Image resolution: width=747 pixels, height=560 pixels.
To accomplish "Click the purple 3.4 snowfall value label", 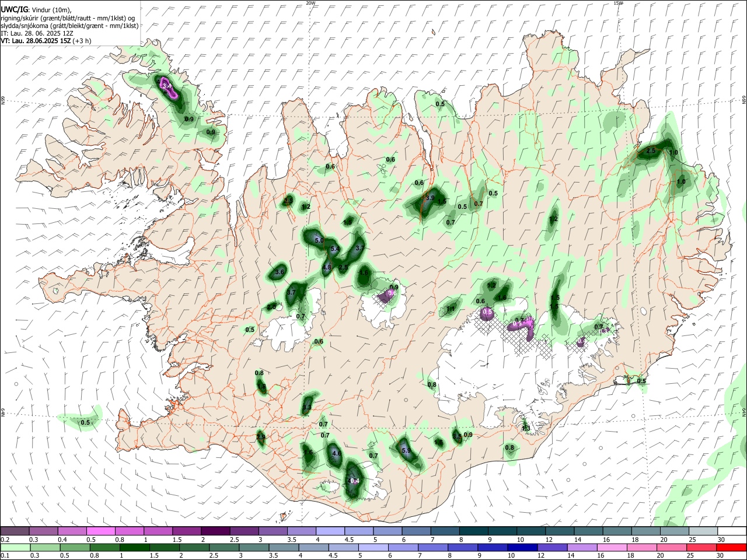I will pos(167,86).
